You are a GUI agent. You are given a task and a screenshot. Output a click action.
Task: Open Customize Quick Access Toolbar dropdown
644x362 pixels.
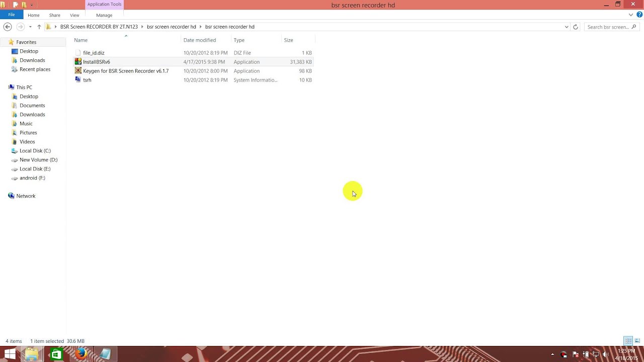31,5
